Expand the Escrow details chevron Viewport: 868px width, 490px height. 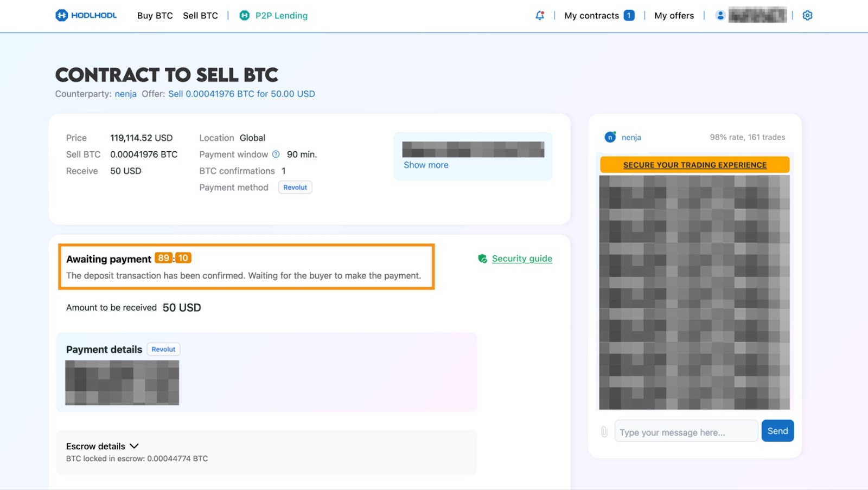(x=135, y=446)
